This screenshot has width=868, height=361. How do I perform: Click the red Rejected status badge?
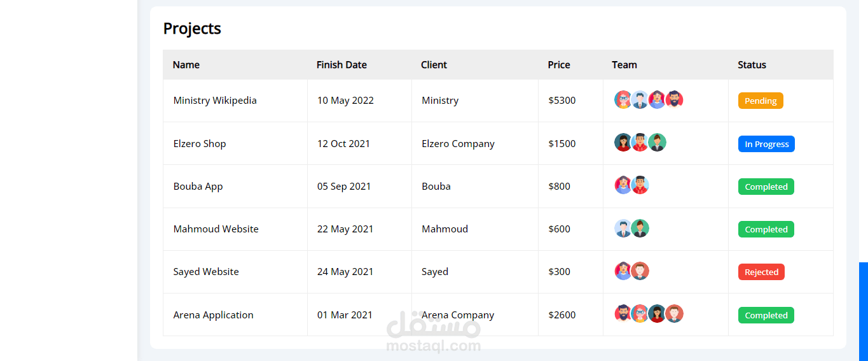(761, 272)
